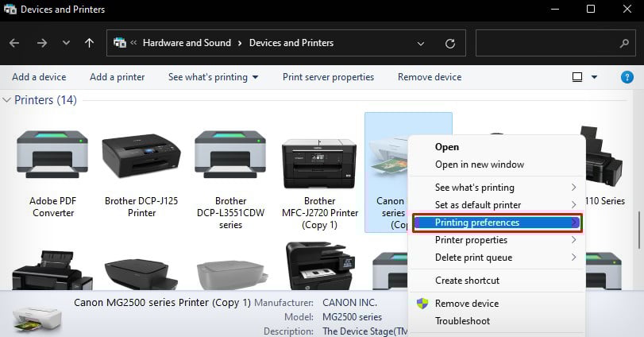Refresh the Devices and Printers view
The height and width of the screenshot is (337, 644).
point(450,43)
